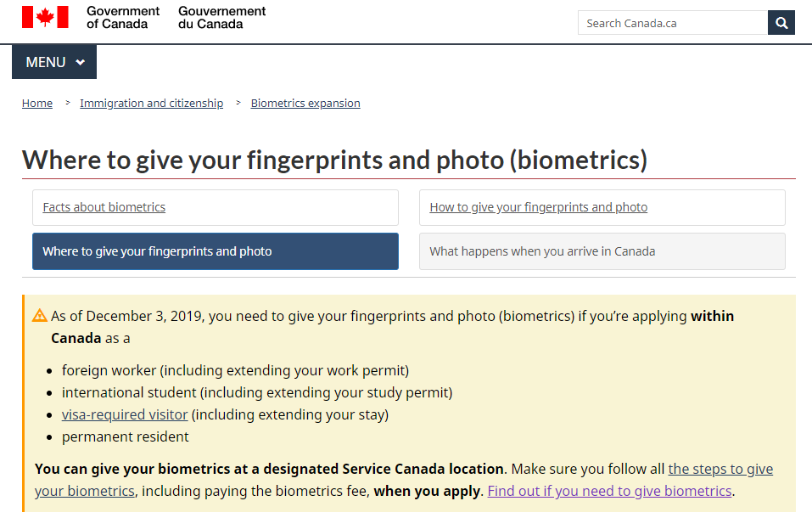Click the Canadian flag logo
The image size is (812, 518).
point(45,17)
